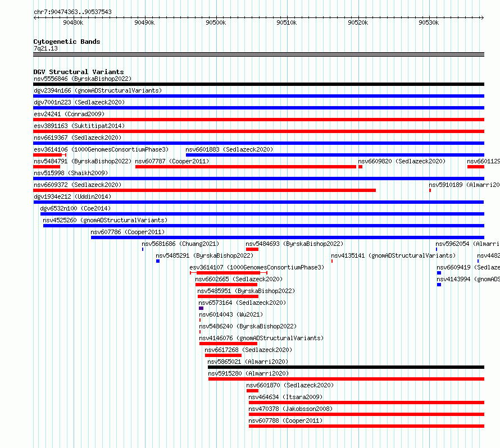Click the 90500k ruler position label
Viewport: 500px width, 448px height.
click(216, 22)
